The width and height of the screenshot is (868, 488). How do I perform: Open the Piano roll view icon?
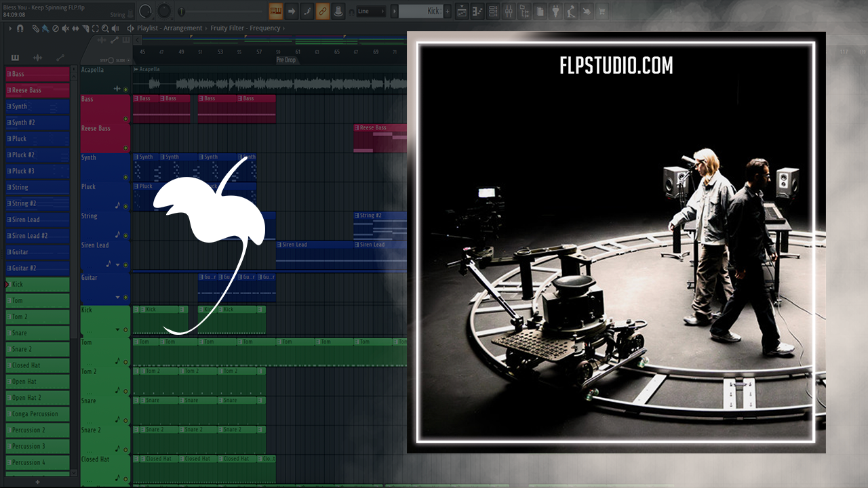coord(477,12)
